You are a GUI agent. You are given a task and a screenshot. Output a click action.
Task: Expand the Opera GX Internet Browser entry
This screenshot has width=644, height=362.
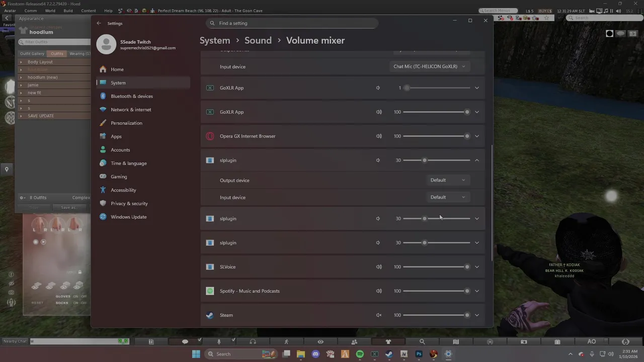coord(477,136)
